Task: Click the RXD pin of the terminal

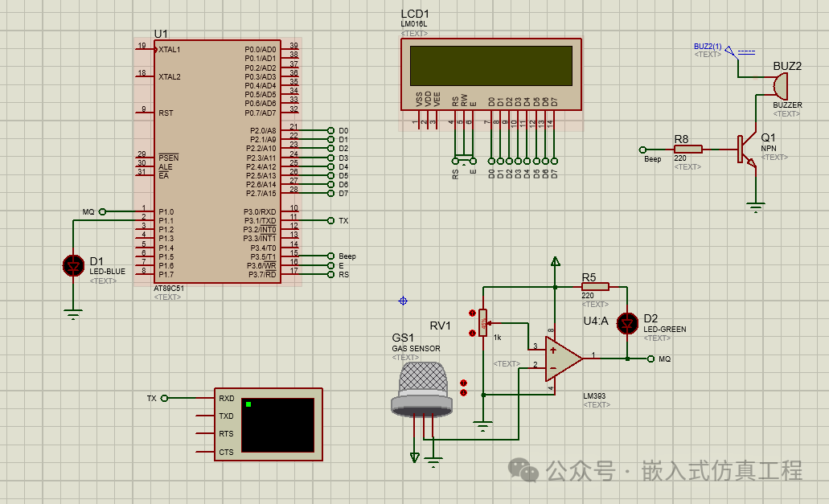Action: point(226,398)
